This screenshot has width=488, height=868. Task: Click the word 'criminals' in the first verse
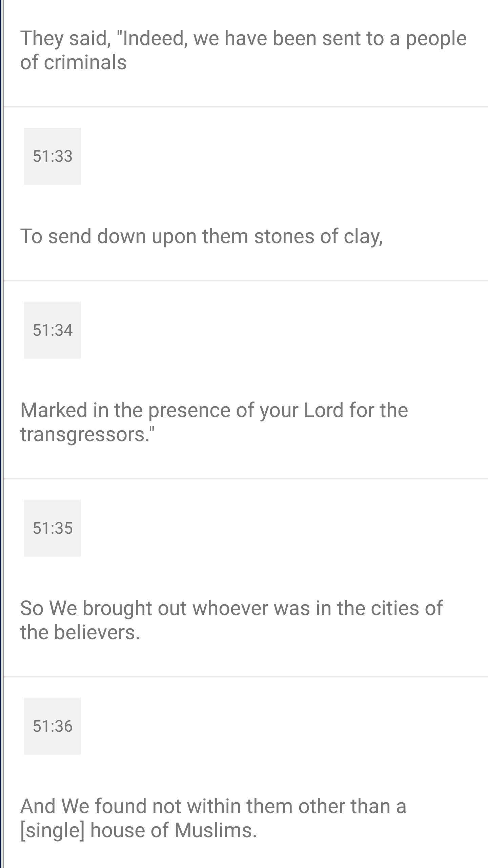tap(85, 62)
